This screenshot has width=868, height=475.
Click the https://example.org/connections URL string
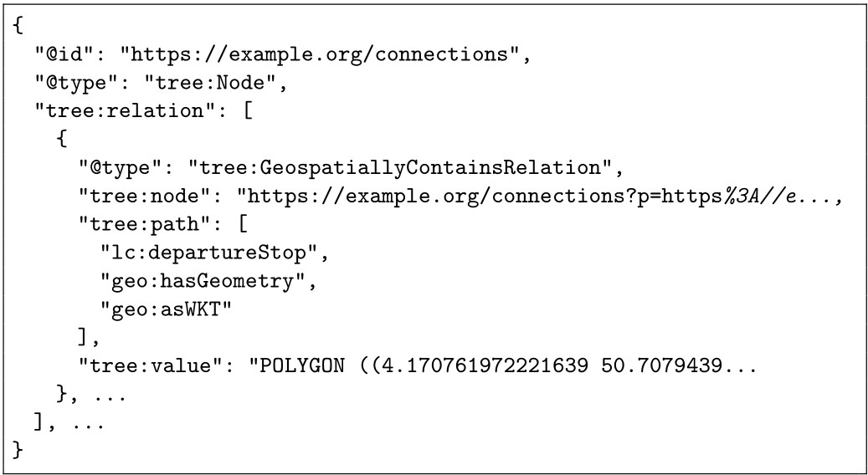[321, 55]
